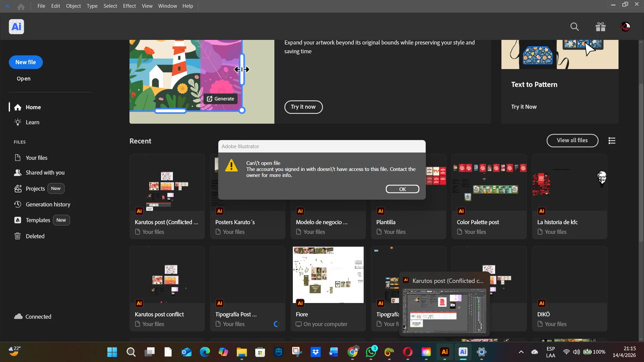
Task: Click View all files button
Action: coord(572,140)
